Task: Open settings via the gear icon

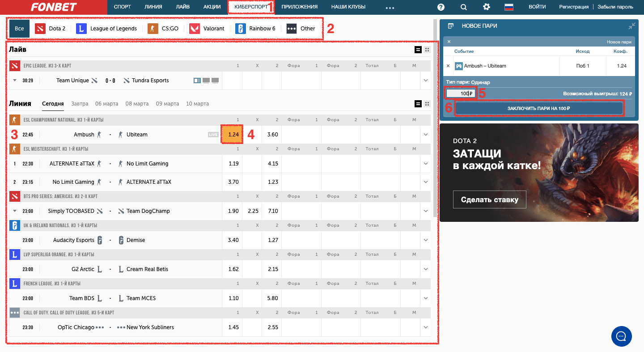Action: click(x=487, y=7)
